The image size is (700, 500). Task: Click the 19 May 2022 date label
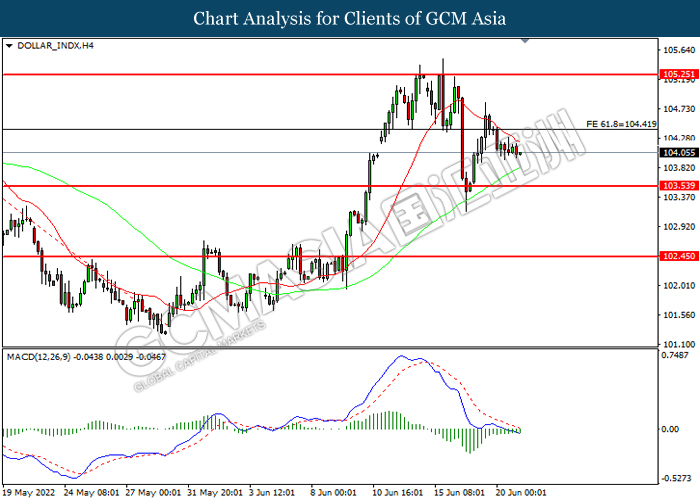point(29,492)
